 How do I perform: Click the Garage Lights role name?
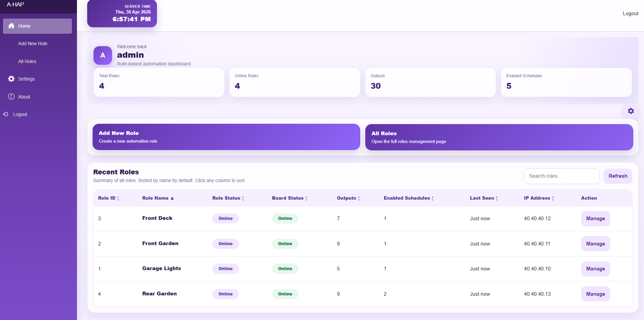[x=162, y=268]
